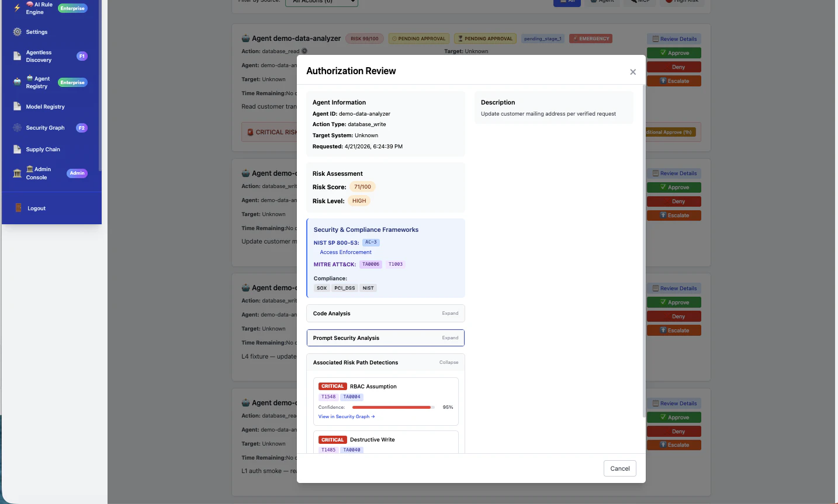Expand the Prompt Security Analysis section

pyautogui.click(x=386, y=338)
